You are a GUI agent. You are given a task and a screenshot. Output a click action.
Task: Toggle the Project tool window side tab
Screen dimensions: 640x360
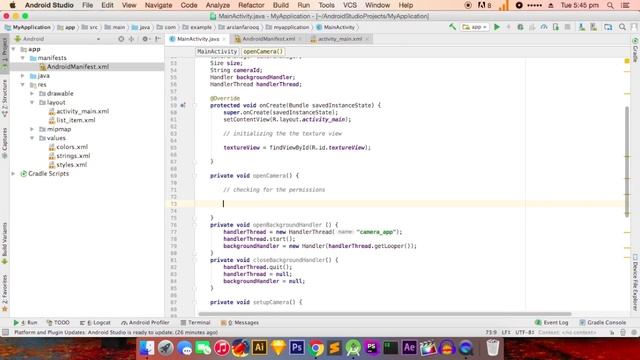point(4,53)
